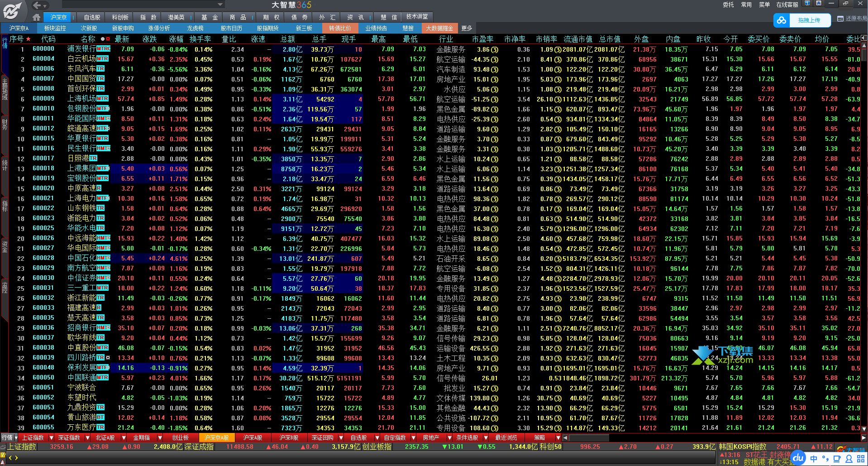Screen dimensions: 868x466
Task: Click 技术讲堂 button
Action: (x=417, y=17)
